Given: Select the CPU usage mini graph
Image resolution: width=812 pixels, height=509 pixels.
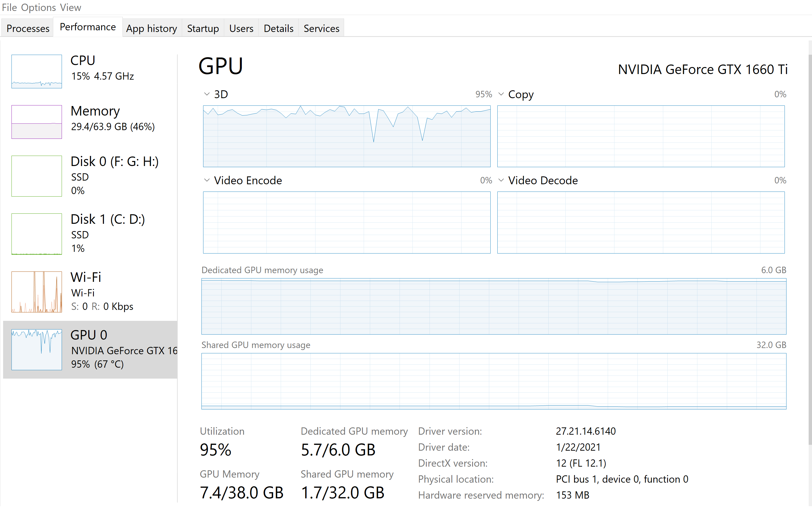Looking at the screenshot, I should (x=37, y=71).
